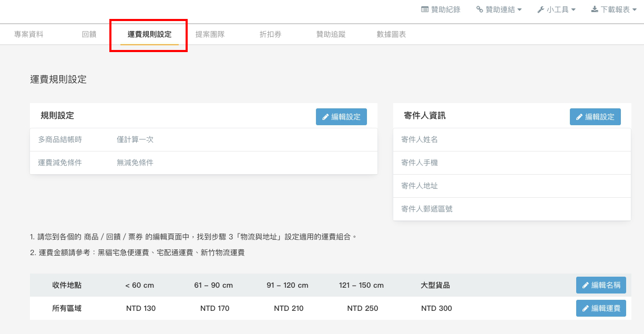Open 贊助紀錄 sponsorship records
Viewport: 644px width, 334px height.
(441, 9)
